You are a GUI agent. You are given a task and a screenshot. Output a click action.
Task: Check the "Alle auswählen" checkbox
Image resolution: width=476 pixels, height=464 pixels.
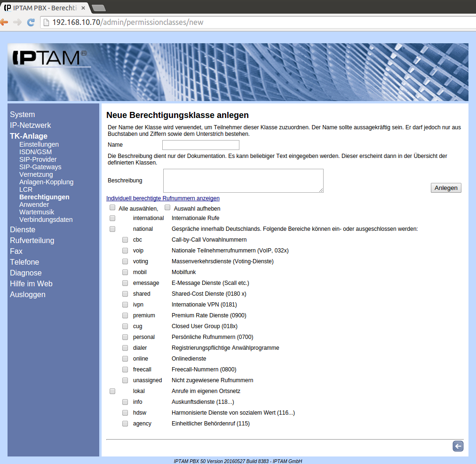click(x=112, y=208)
